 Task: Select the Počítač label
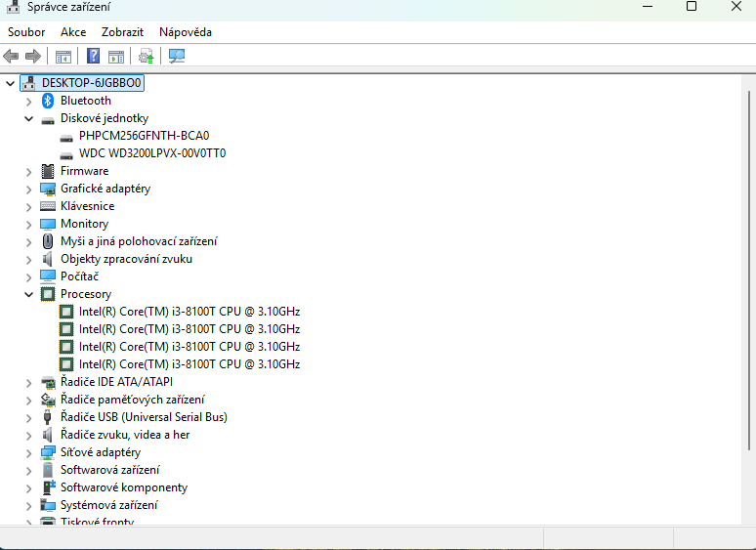pos(79,276)
